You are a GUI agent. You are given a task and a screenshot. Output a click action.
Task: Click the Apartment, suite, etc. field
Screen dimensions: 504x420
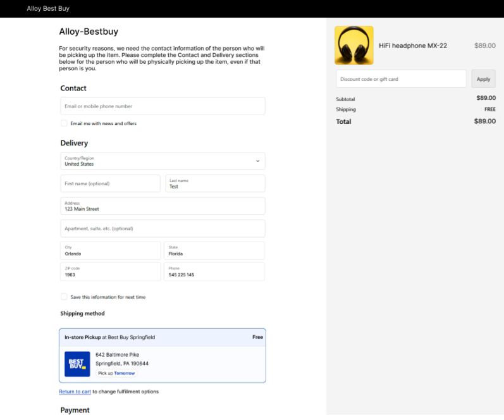163,228
